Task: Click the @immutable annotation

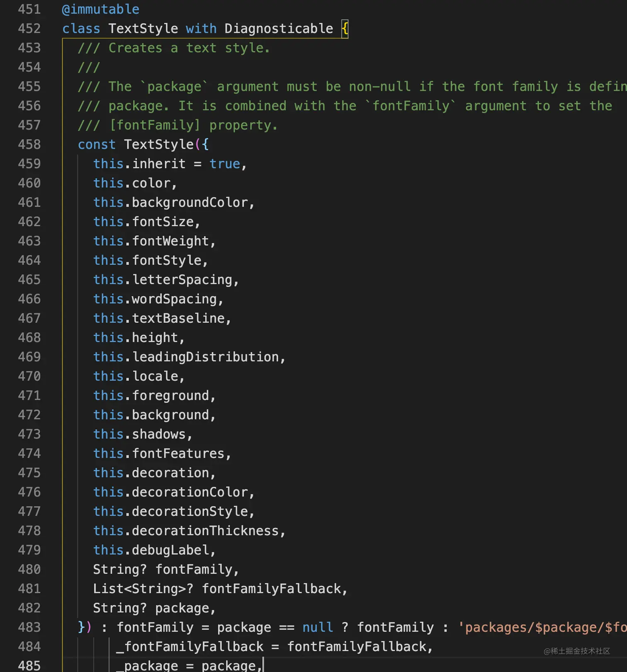Action: click(101, 9)
